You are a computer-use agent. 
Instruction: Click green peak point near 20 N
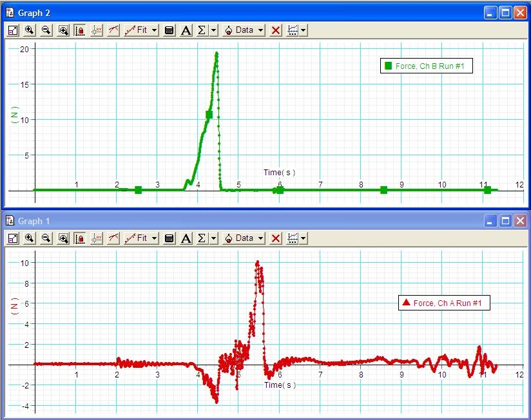[217, 53]
